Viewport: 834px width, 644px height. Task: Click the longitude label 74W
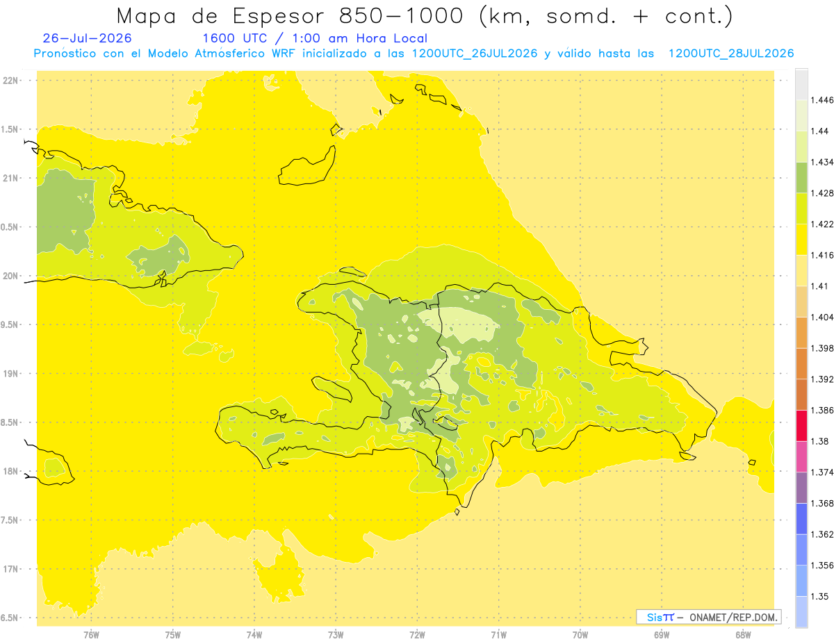click(x=254, y=635)
